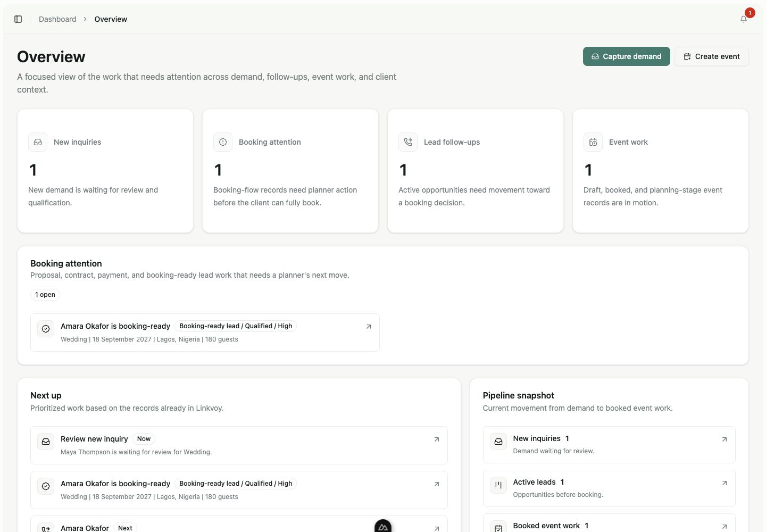Open the New inquiries summary card

click(105, 171)
